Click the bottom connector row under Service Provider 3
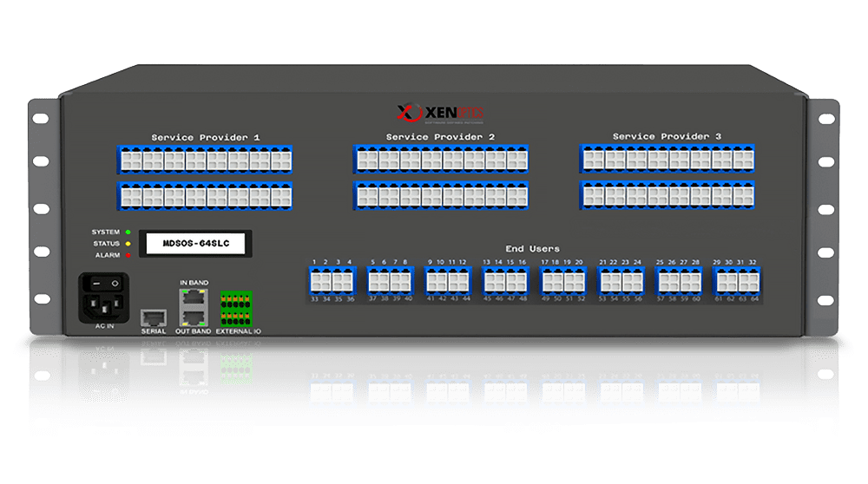 point(667,194)
